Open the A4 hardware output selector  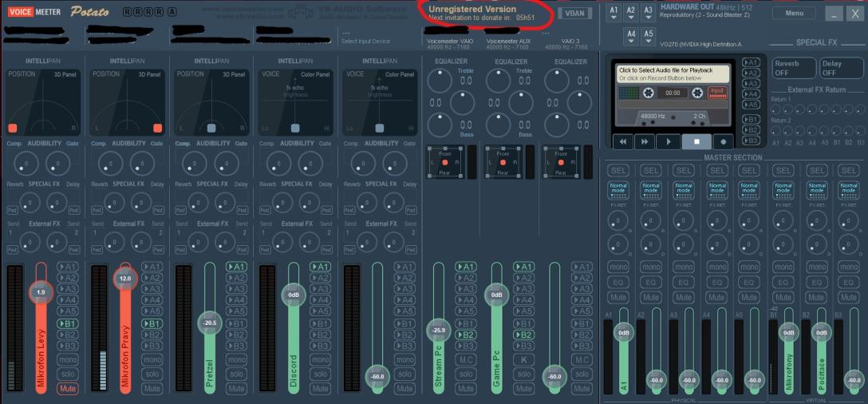[x=631, y=37]
